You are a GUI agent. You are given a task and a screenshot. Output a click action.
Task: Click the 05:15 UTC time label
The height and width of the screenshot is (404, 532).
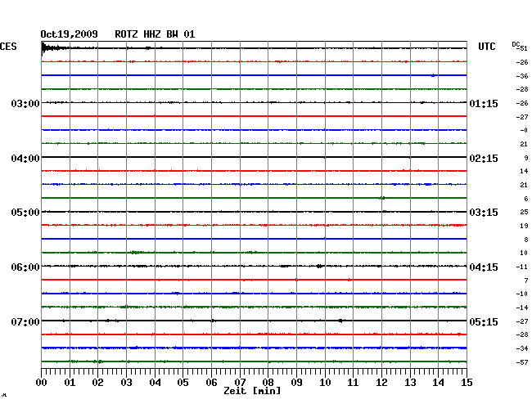tap(484, 321)
